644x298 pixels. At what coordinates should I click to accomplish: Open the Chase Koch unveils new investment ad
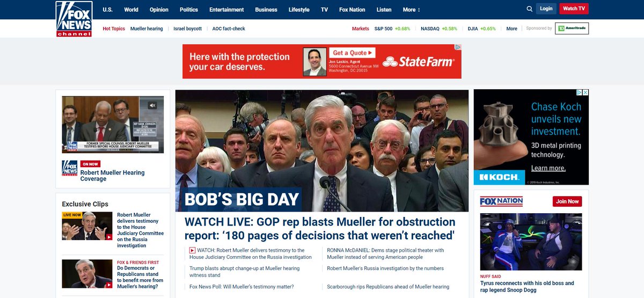point(531,137)
